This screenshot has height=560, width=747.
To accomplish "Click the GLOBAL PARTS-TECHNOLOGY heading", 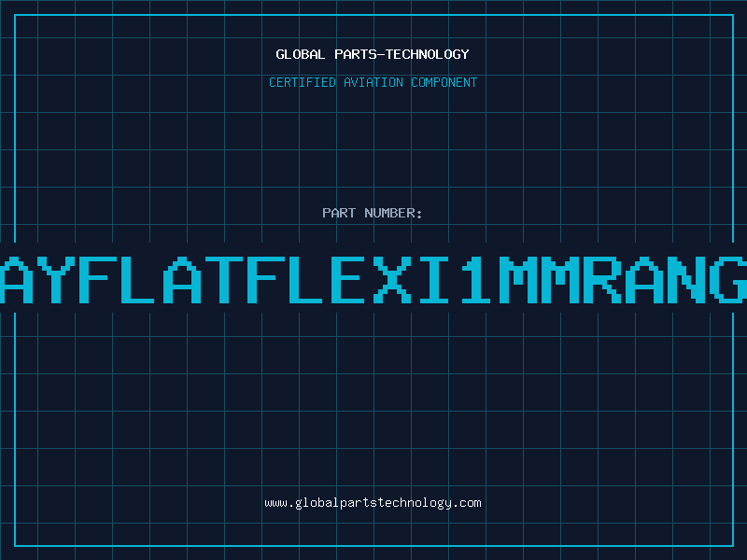I will tap(373, 54).
